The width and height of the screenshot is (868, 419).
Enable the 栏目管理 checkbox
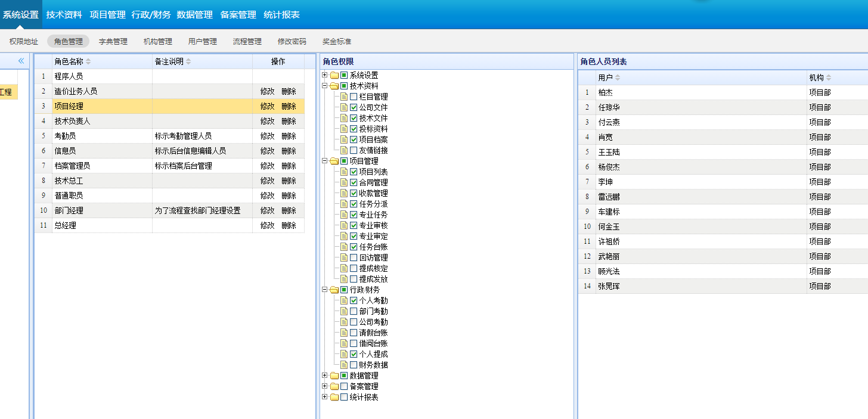354,97
